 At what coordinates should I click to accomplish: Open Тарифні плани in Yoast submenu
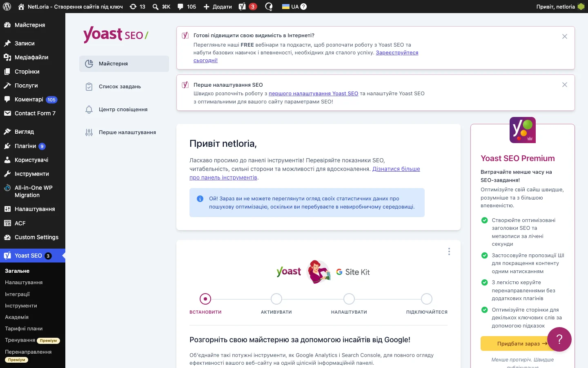click(x=33, y=328)
